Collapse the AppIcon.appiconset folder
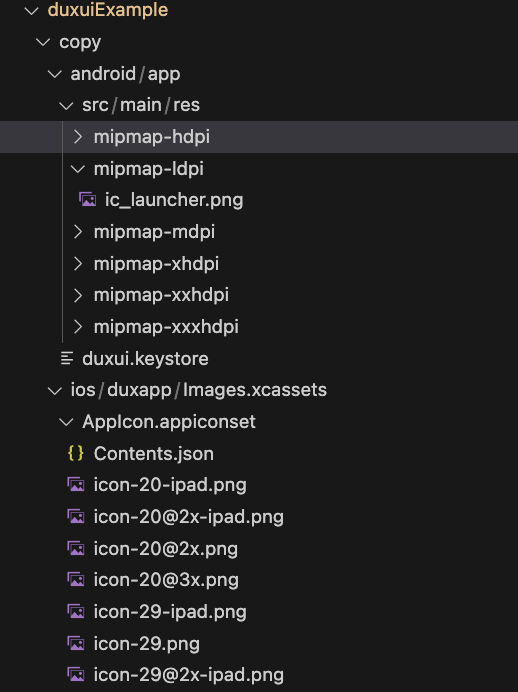 (66, 422)
